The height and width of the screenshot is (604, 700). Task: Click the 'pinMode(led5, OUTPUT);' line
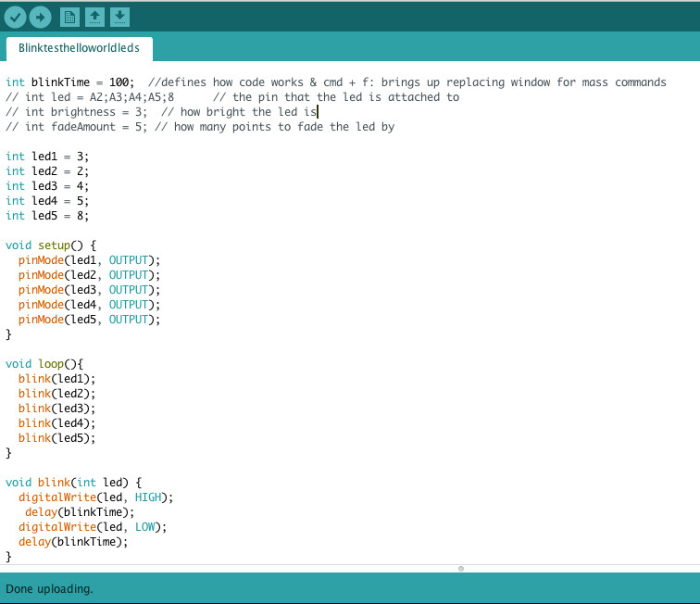point(89,319)
